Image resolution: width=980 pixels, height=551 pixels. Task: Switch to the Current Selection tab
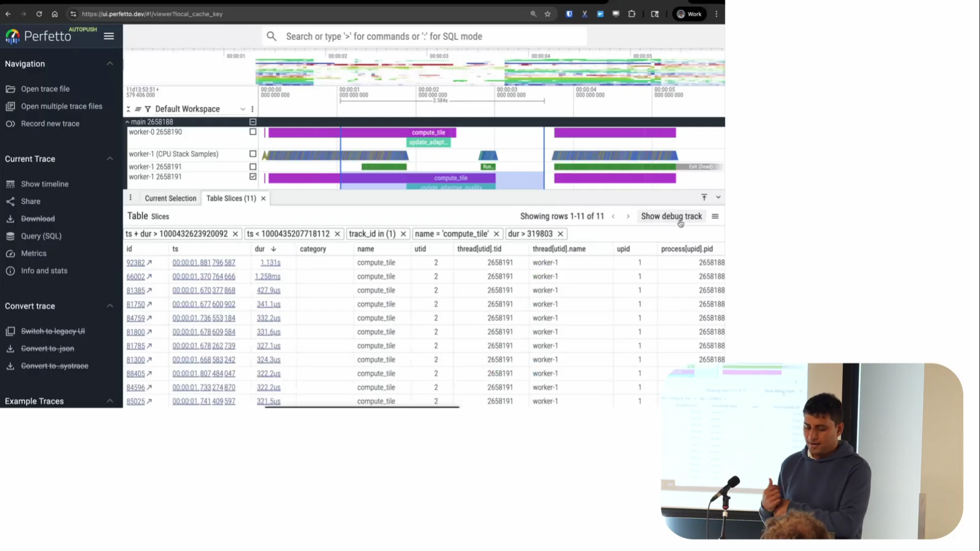point(170,198)
